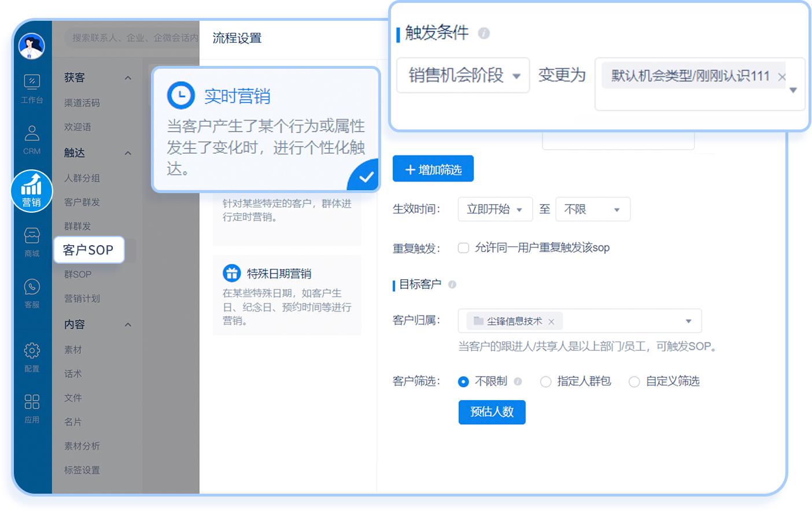Select the 不限制 customer filter option
The image size is (812, 511).
tap(463, 382)
